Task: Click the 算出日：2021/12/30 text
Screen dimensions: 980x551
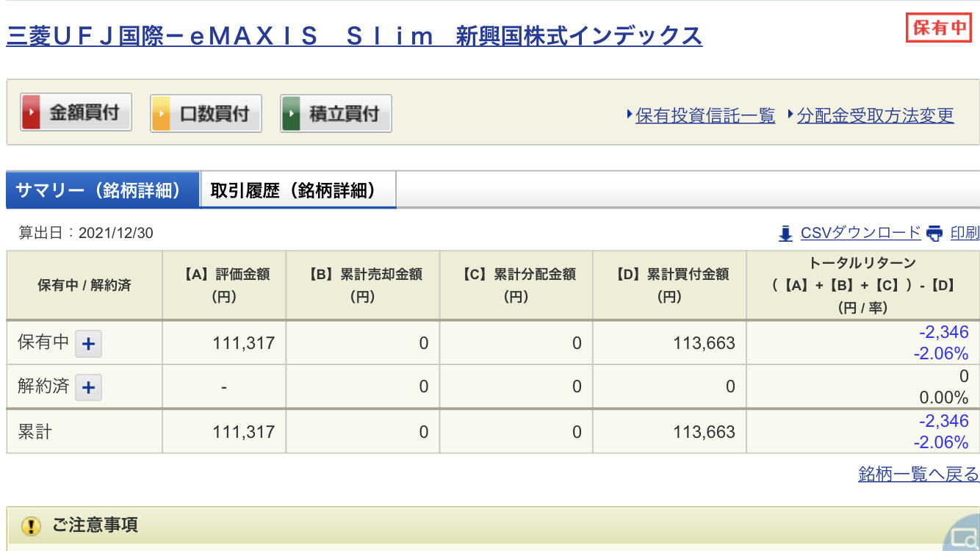Action: click(86, 233)
